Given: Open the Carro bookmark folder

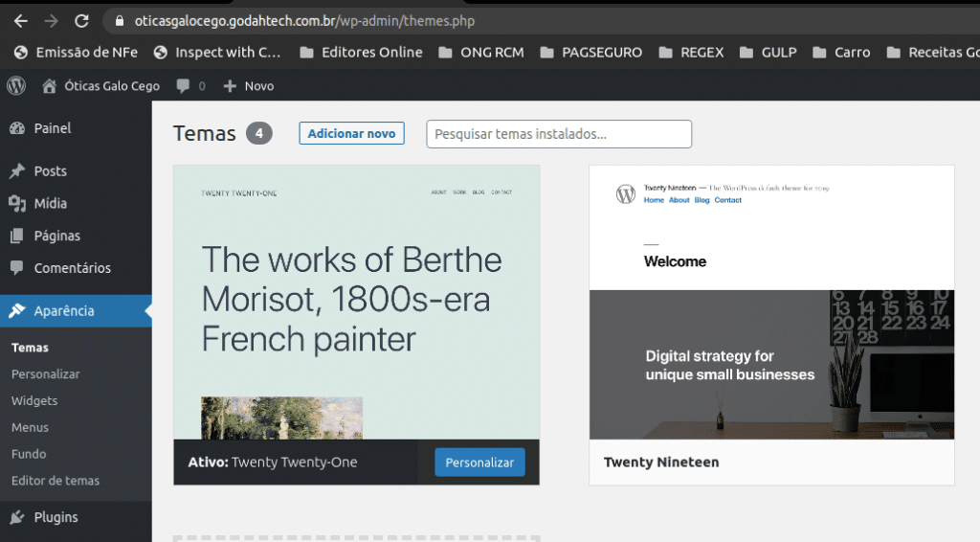Looking at the screenshot, I should pyautogui.click(x=841, y=53).
